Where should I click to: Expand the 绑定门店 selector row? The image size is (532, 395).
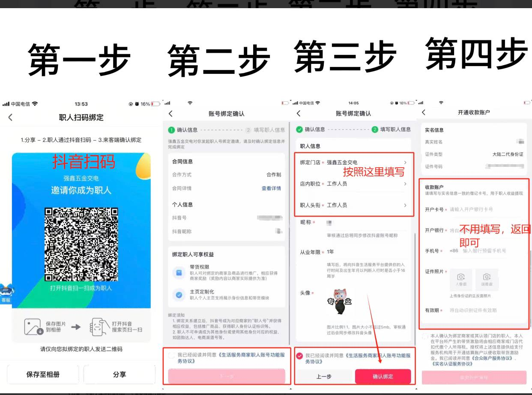[x=405, y=163]
